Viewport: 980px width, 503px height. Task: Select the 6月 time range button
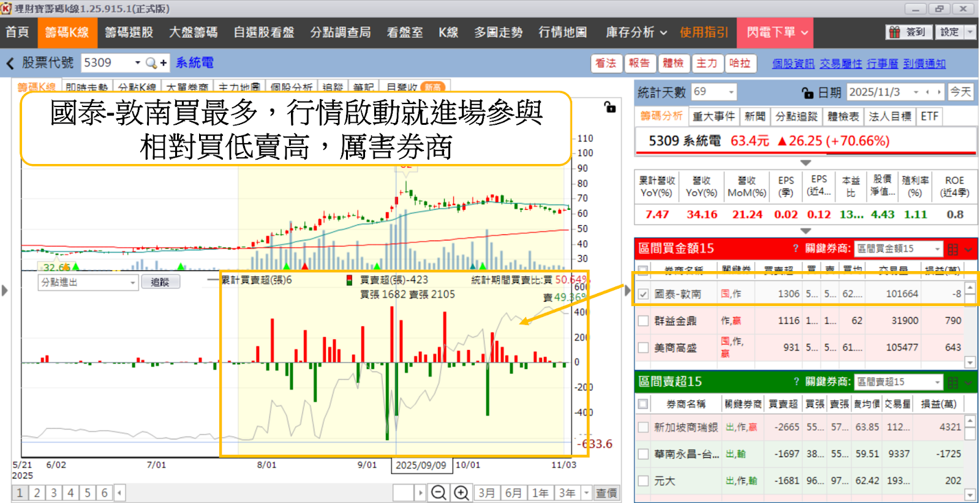[x=513, y=493]
